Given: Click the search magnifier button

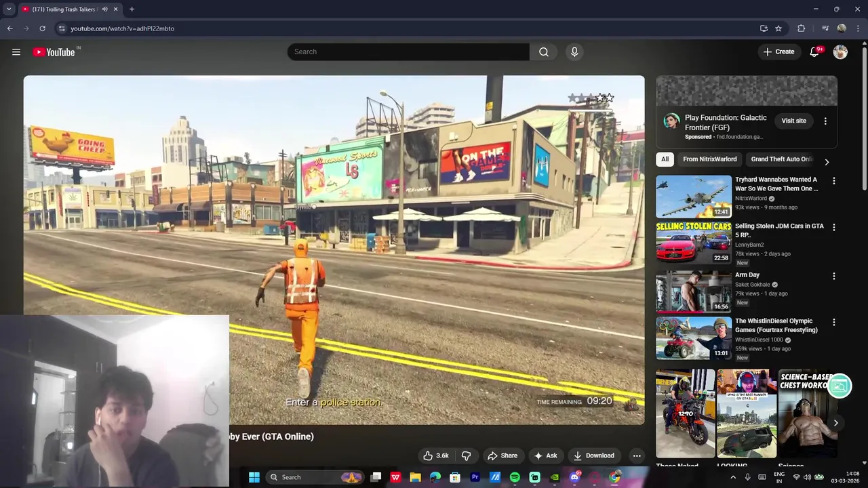Looking at the screenshot, I should coord(543,52).
